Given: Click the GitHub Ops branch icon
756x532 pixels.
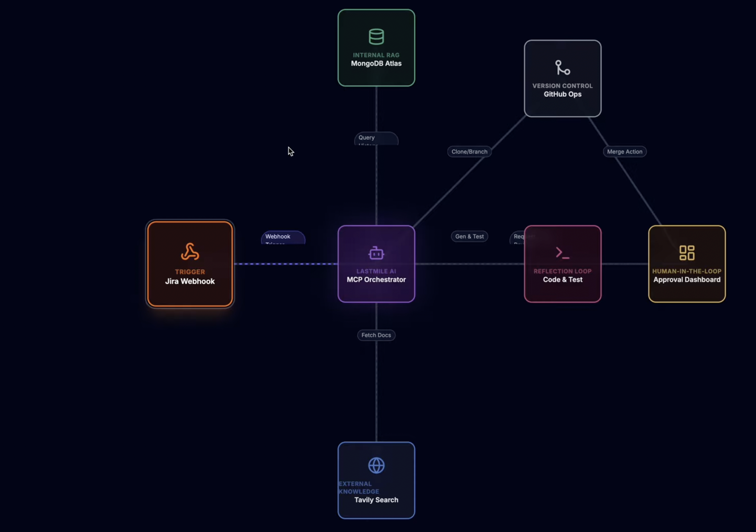Looking at the screenshot, I should (563, 67).
